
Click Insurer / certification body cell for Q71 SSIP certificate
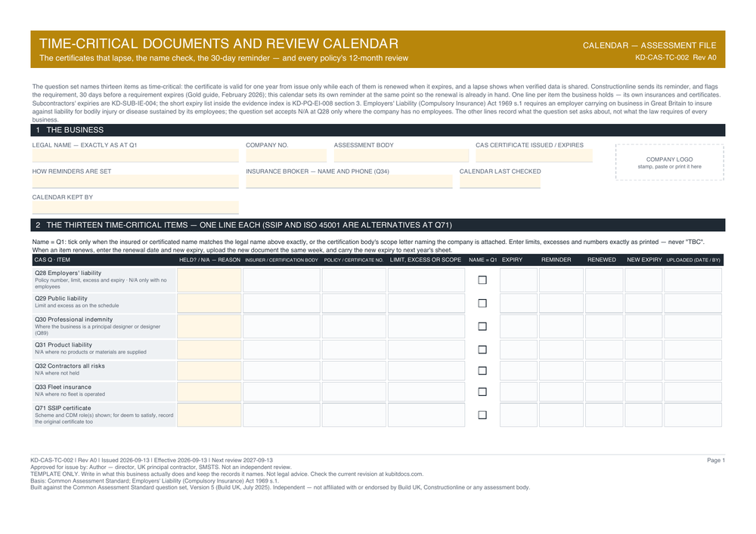(x=281, y=415)
